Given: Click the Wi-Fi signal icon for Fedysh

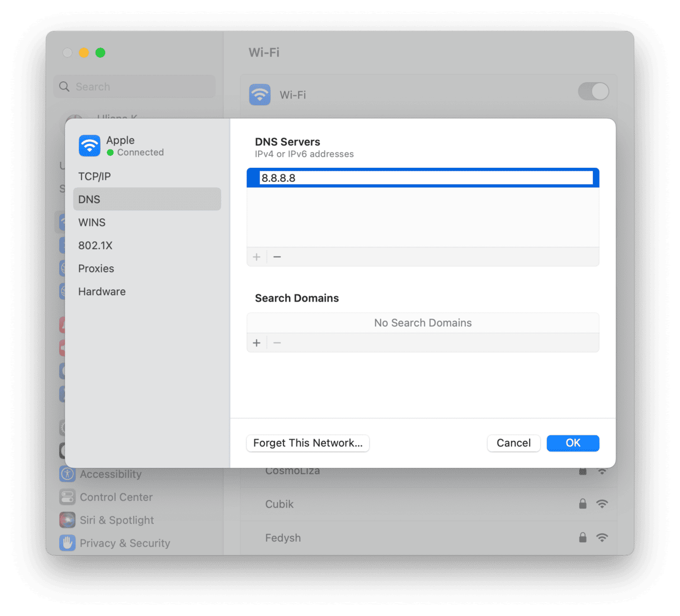Looking at the screenshot, I should coord(602,537).
